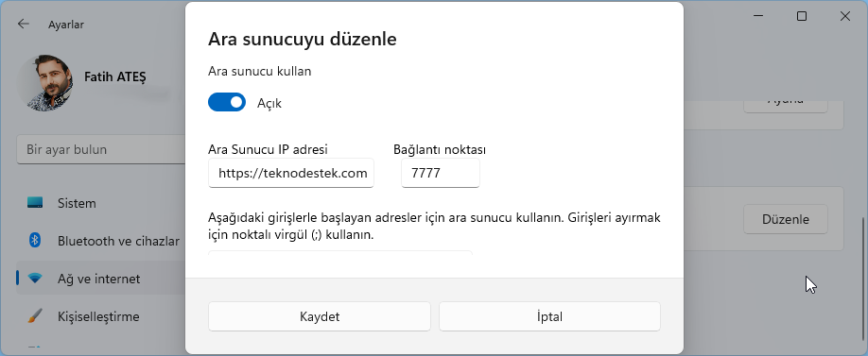Cancel the dialog with İptal
The width and height of the screenshot is (868, 356).
pyautogui.click(x=549, y=316)
